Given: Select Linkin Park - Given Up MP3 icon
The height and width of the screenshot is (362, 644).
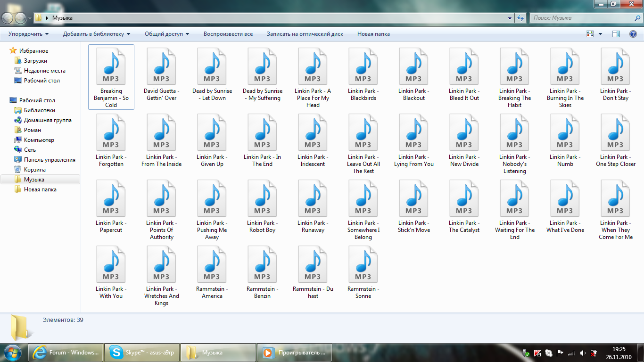Looking at the screenshot, I should [x=212, y=132].
